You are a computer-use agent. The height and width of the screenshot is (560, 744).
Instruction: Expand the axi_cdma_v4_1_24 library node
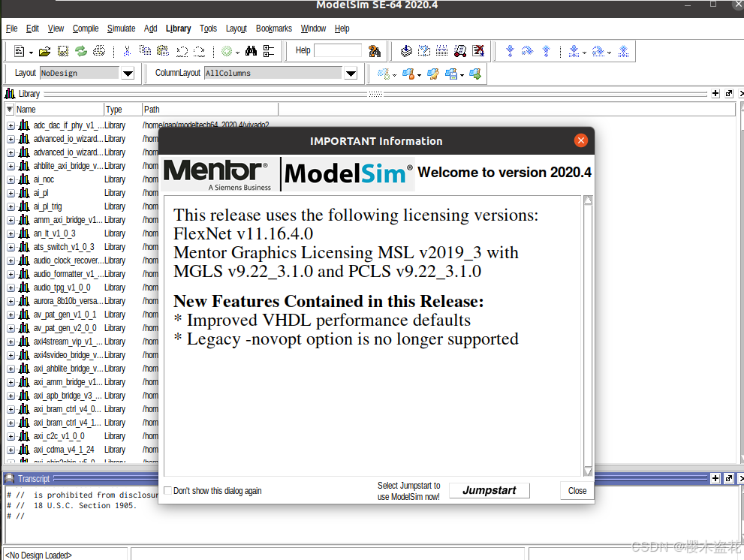tap(11, 450)
